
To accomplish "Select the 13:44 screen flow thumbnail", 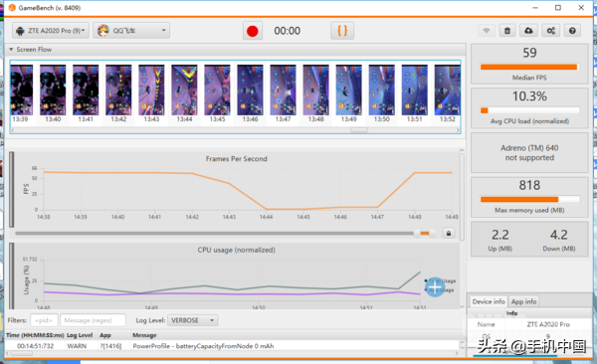I will [x=184, y=93].
